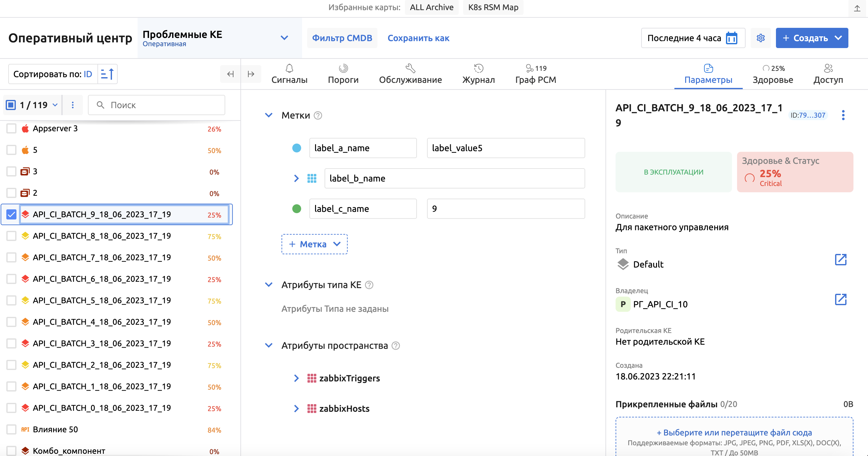
Task: Click the blue color dot of label_a_name
Action: tap(296, 148)
